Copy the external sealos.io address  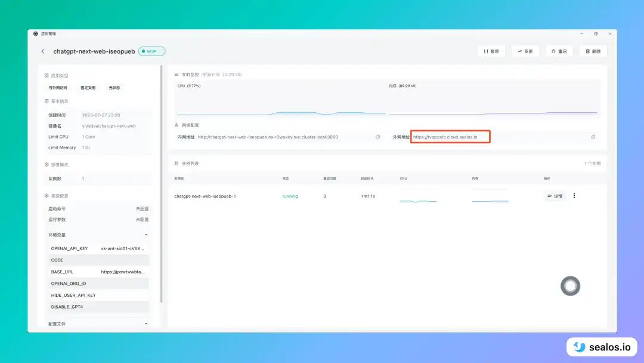[593, 137]
